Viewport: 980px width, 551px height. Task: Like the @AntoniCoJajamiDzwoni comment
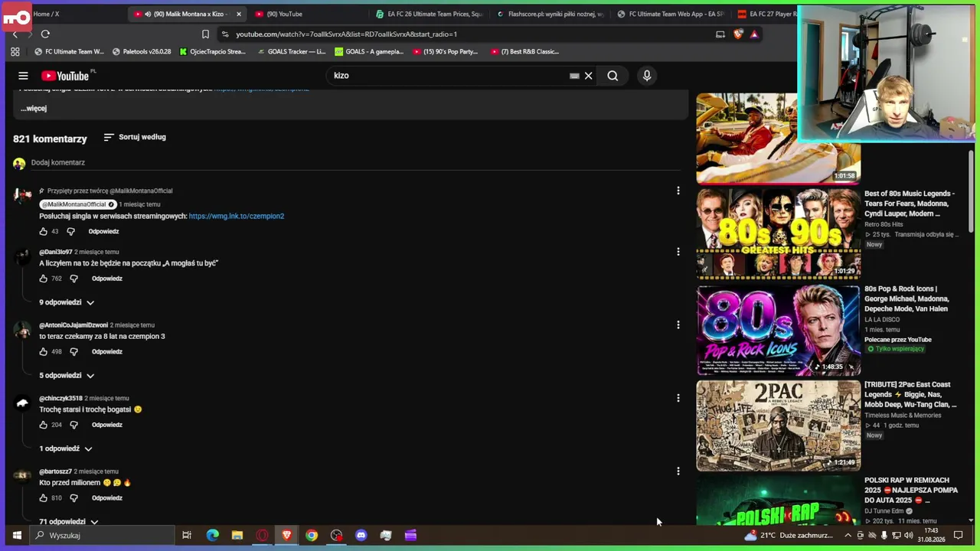44,351
